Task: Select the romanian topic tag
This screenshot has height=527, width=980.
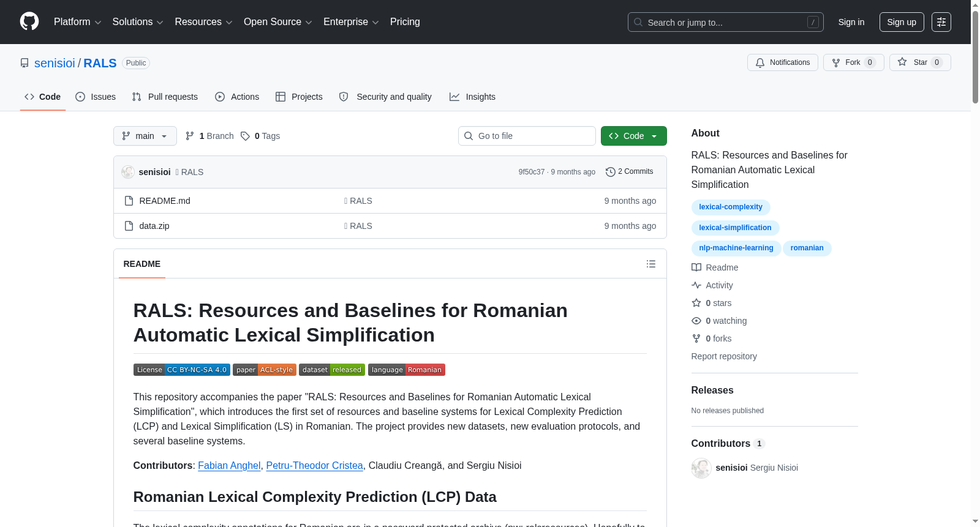Action: coord(807,248)
